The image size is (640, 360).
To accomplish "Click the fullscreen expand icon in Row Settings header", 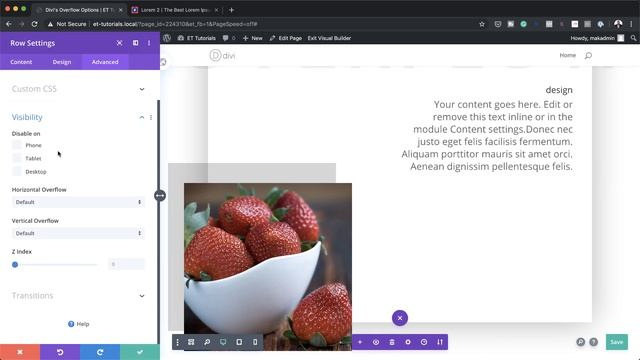I will [119, 43].
